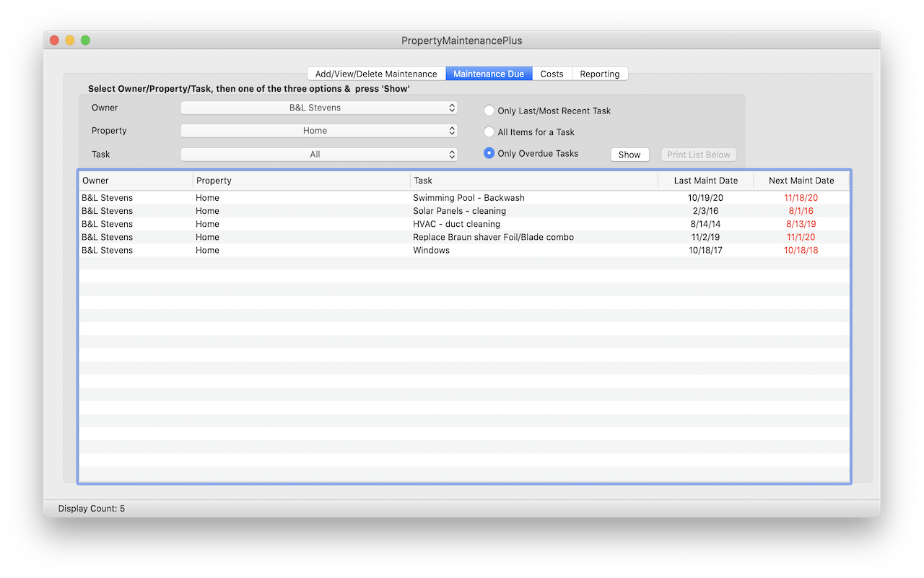Click the red window close button
This screenshot has width=924, height=578.
[x=54, y=40]
